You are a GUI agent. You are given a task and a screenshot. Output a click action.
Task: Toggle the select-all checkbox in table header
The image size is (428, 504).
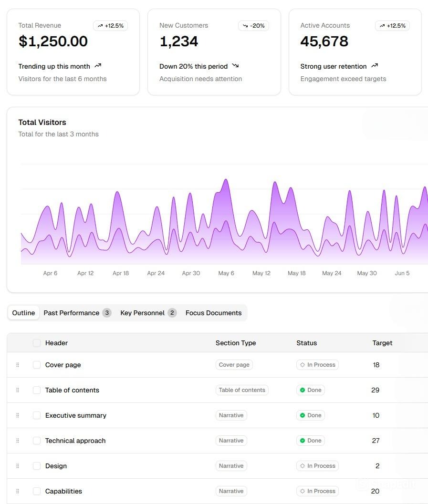pyautogui.click(x=37, y=343)
